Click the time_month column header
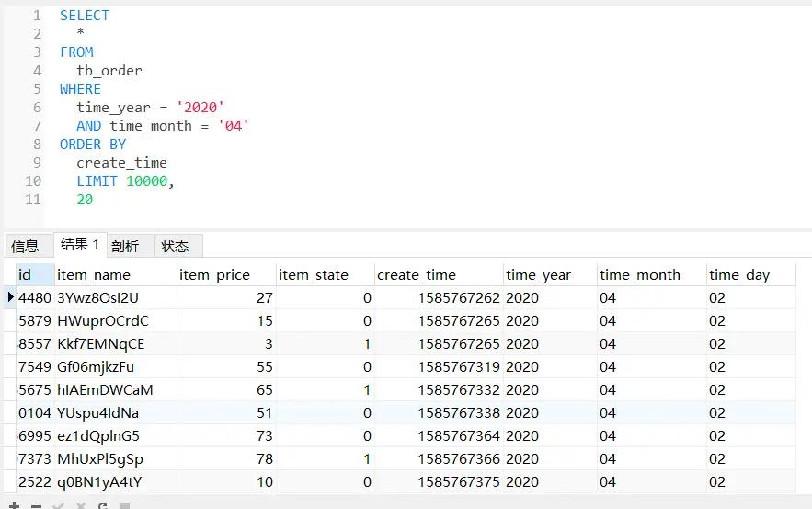 pos(652,274)
